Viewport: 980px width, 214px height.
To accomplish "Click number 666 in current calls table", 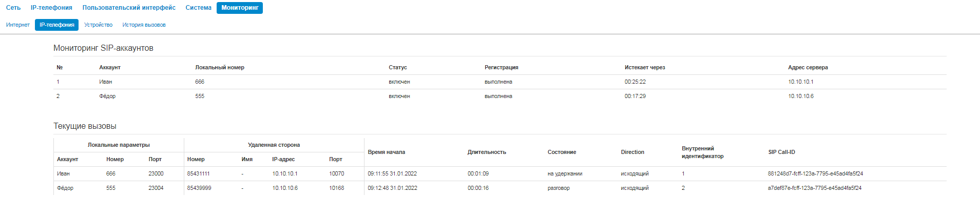I will click(111, 173).
